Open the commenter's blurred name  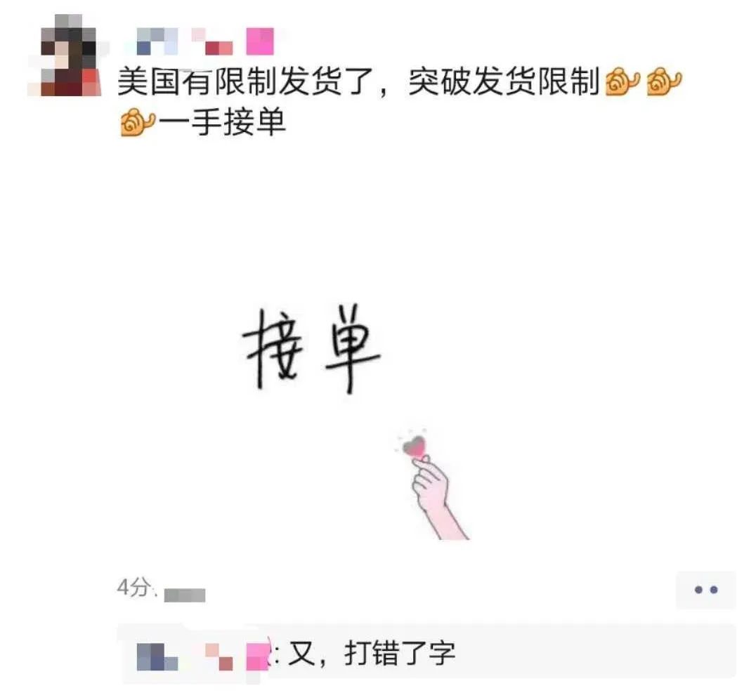point(202,656)
